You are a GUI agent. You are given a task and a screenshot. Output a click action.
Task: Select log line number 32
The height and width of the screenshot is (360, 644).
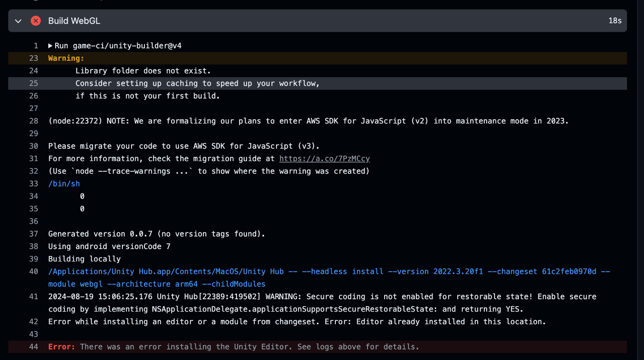pos(33,171)
